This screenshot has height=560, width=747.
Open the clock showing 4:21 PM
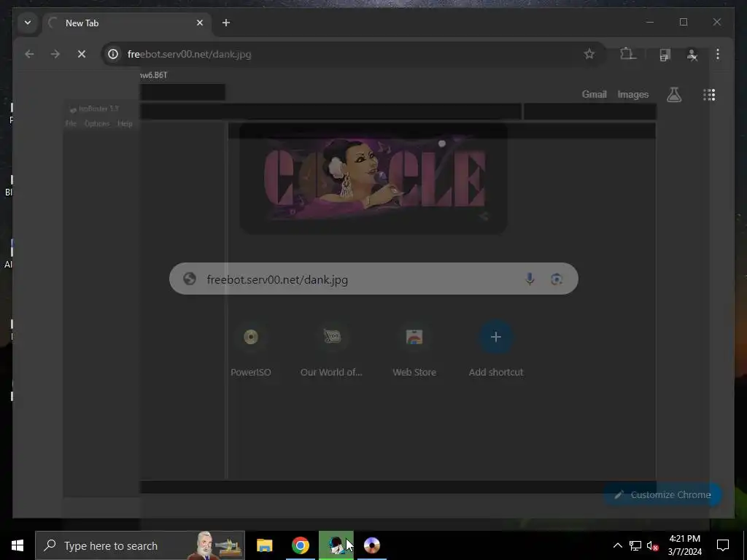coord(684,545)
